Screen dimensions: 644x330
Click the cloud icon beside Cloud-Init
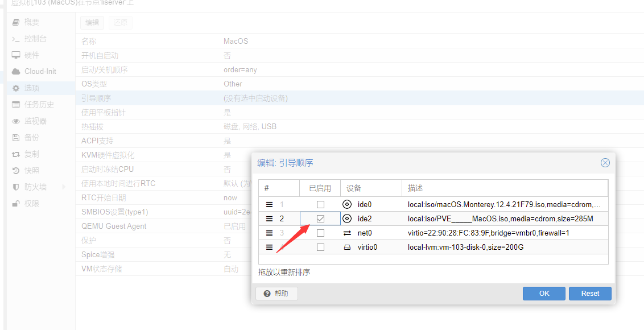16,72
